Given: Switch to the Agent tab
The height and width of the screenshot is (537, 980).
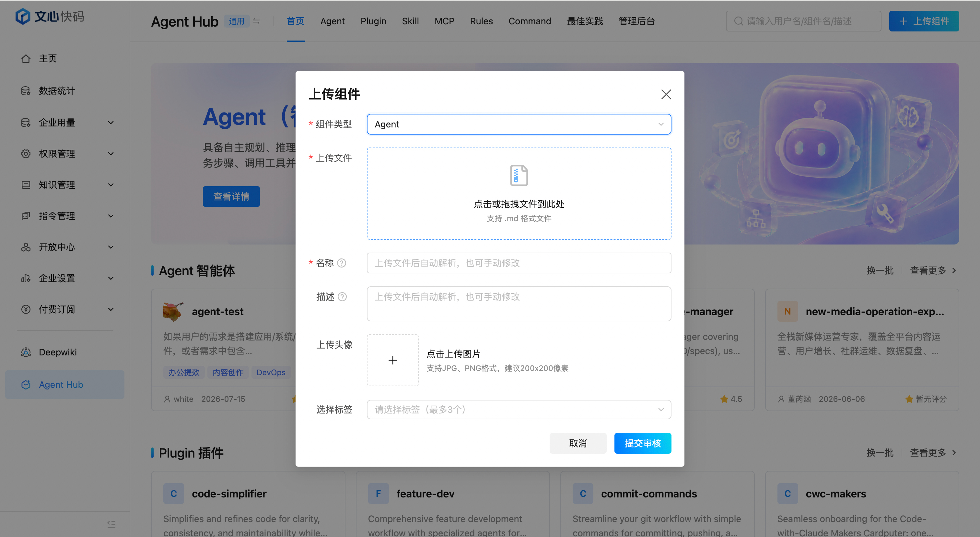Looking at the screenshot, I should pos(332,21).
